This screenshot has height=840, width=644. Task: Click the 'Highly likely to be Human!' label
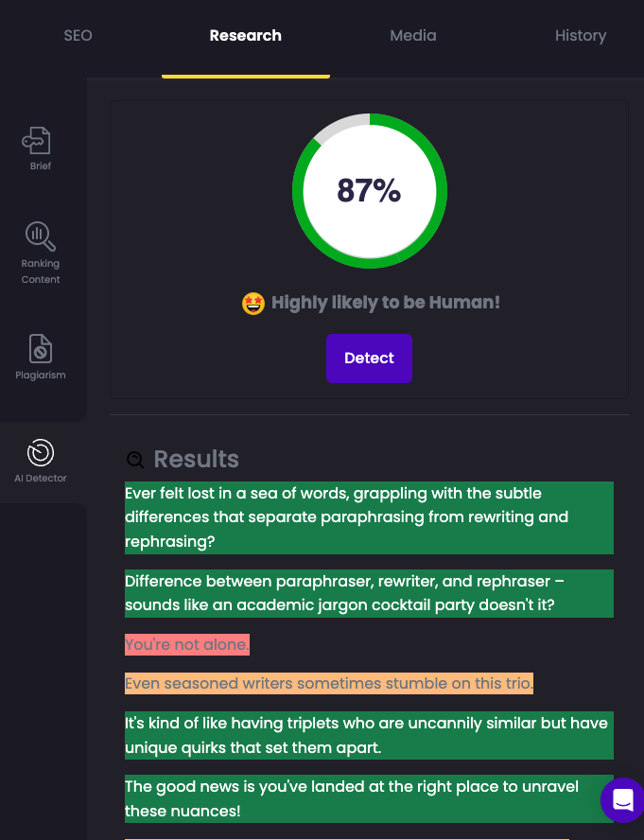coord(384,304)
